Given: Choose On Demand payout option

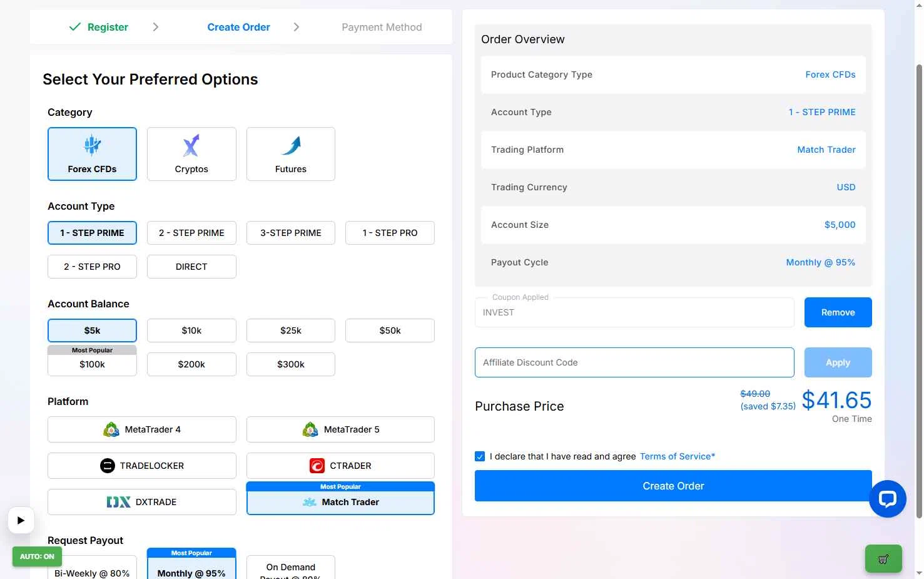Looking at the screenshot, I should pos(291,567).
